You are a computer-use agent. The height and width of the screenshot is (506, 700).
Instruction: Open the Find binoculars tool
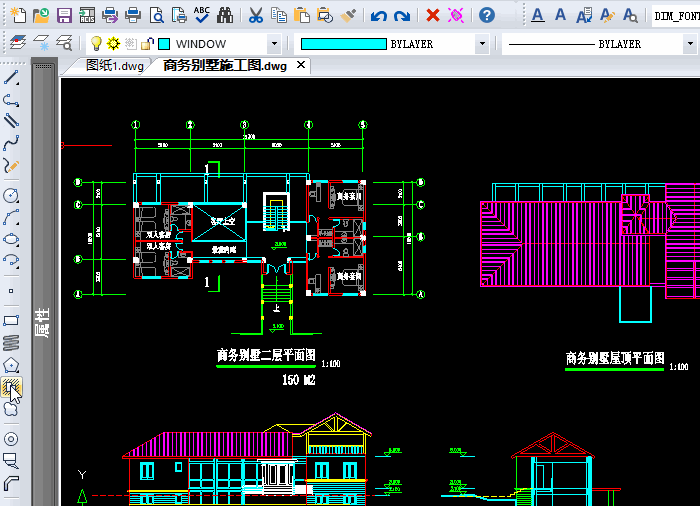pyautogui.click(x=225, y=15)
